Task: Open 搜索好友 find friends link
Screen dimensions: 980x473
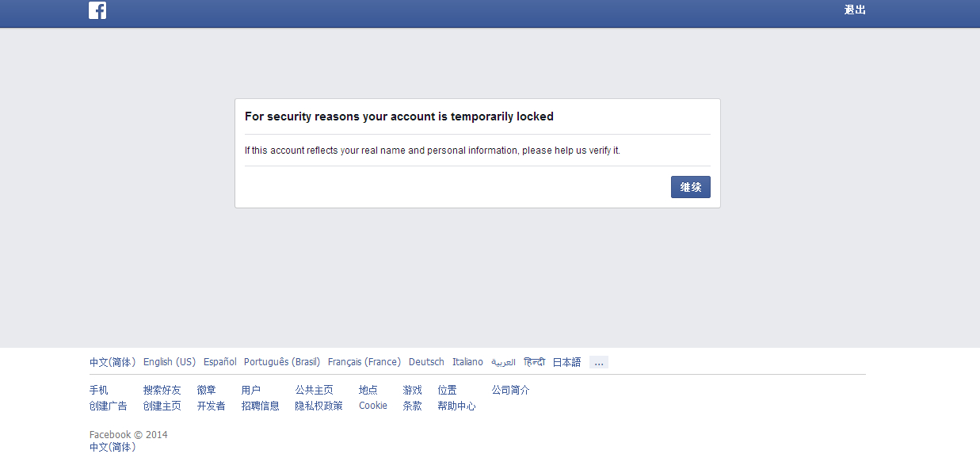Action: pyautogui.click(x=162, y=390)
